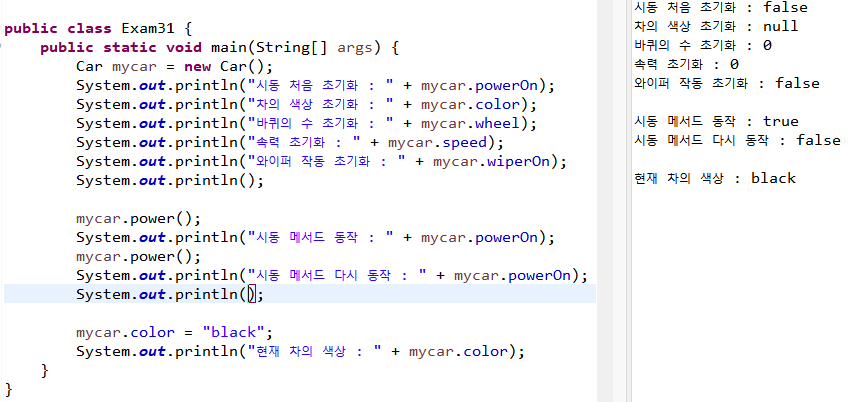853x402 pixels.
Task: Click the "속력 초기화 : " string in code
Action: pyautogui.click(x=305, y=143)
